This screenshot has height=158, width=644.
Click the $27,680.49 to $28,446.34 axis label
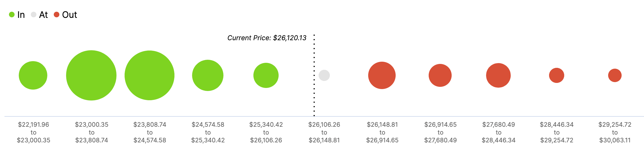tap(499, 132)
